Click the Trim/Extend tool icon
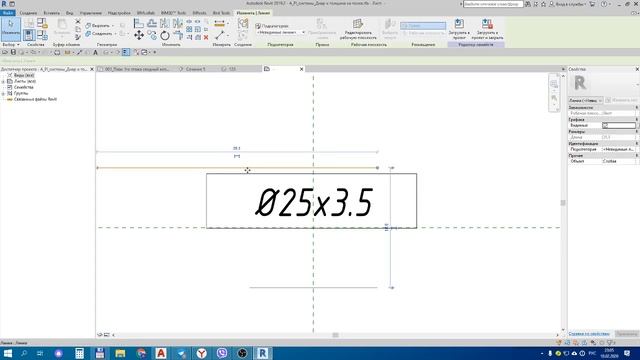Screen dimensions: 640x360 178,36
